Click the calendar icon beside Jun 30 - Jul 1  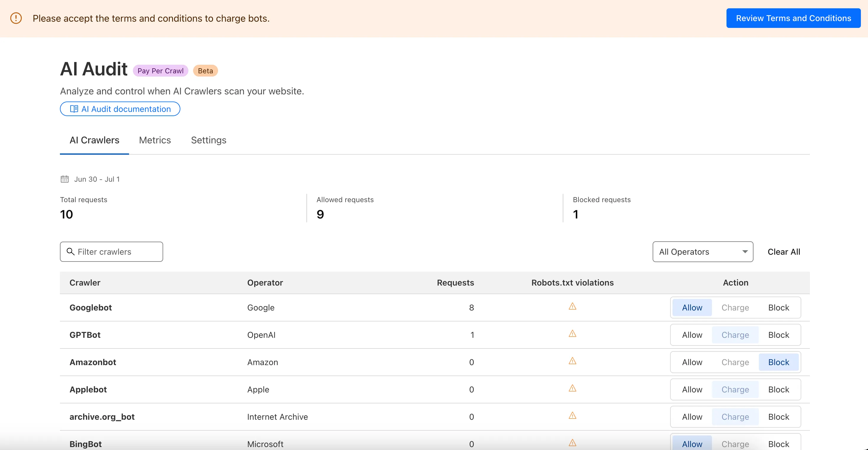tap(64, 179)
